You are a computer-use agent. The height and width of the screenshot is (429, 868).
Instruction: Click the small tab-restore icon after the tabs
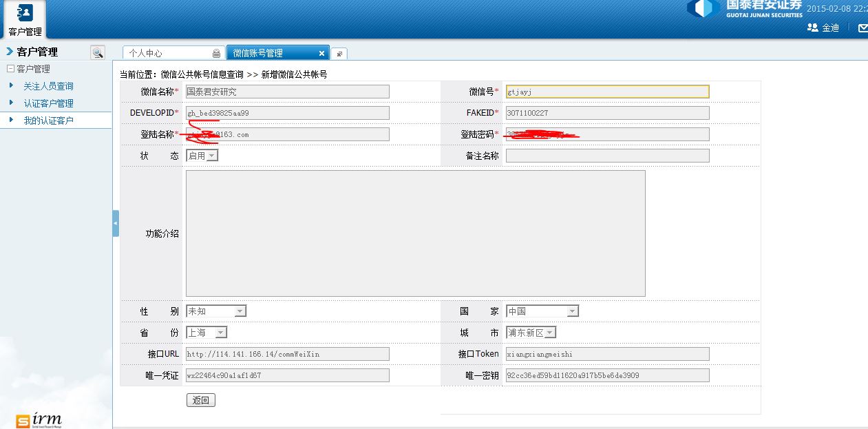[339, 54]
